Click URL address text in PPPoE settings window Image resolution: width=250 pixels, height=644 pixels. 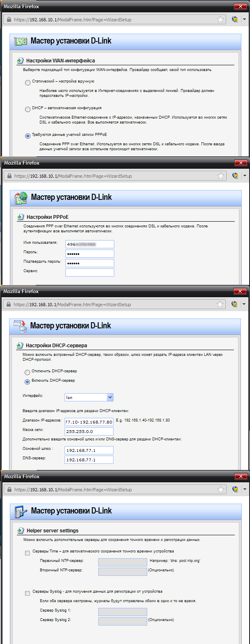73,176
